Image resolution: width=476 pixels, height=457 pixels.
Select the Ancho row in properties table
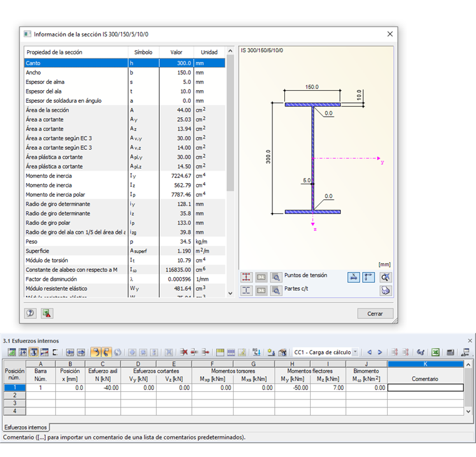[125, 72]
